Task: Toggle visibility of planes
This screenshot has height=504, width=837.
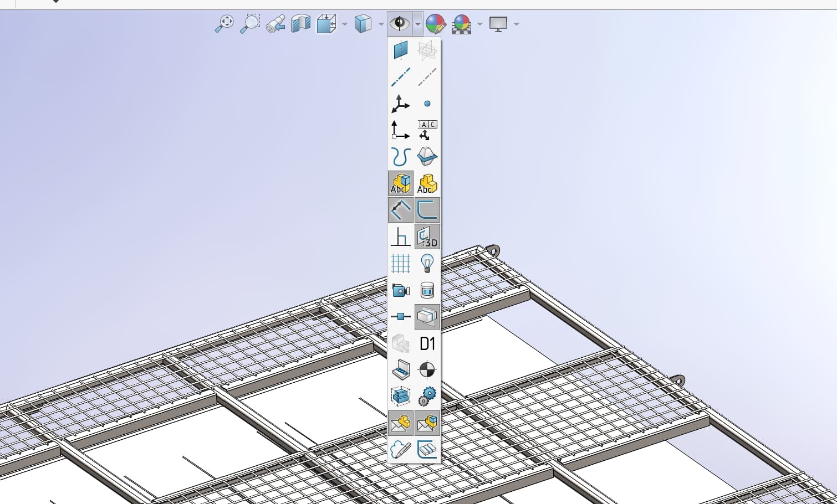Action: coord(400,50)
